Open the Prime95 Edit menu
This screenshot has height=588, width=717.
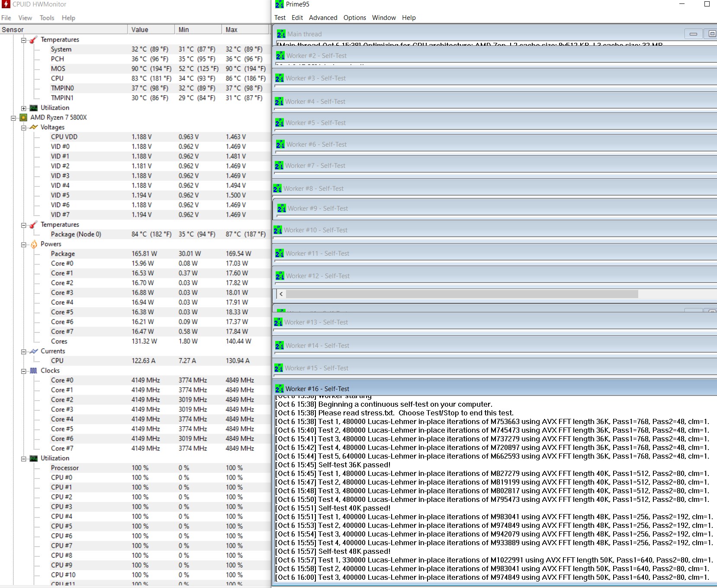297,18
